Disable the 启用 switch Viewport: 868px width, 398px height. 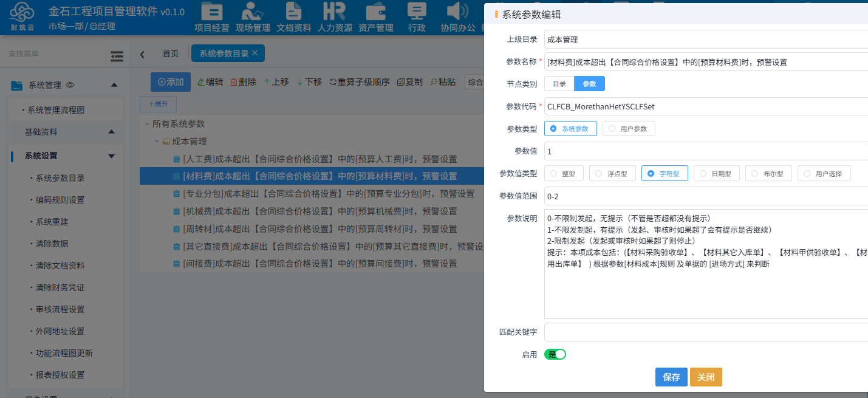click(x=555, y=353)
